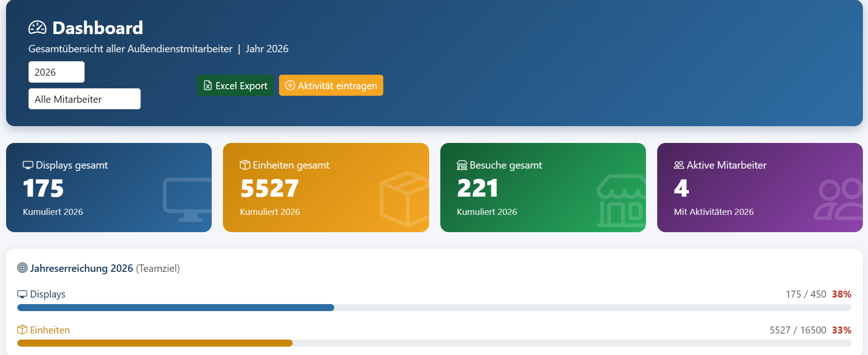Click the target icon beside Jahreserreichung 2026
The height and width of the screenshot is (355, 868).
(x=22, y=268)
